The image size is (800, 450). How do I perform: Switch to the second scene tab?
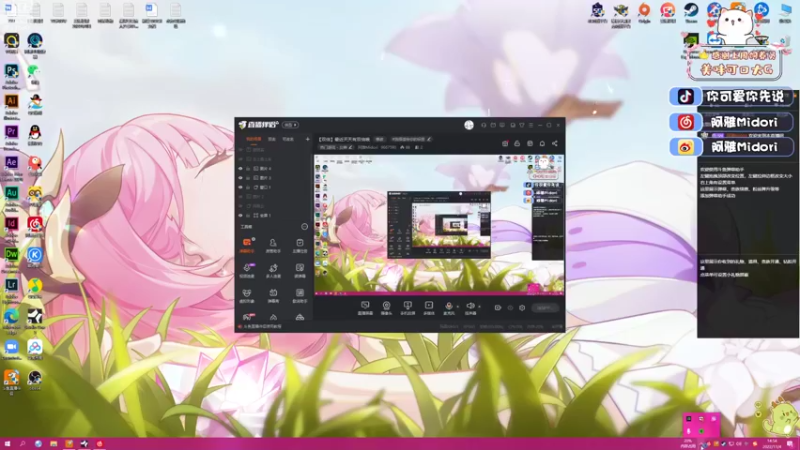click(272, 139)
